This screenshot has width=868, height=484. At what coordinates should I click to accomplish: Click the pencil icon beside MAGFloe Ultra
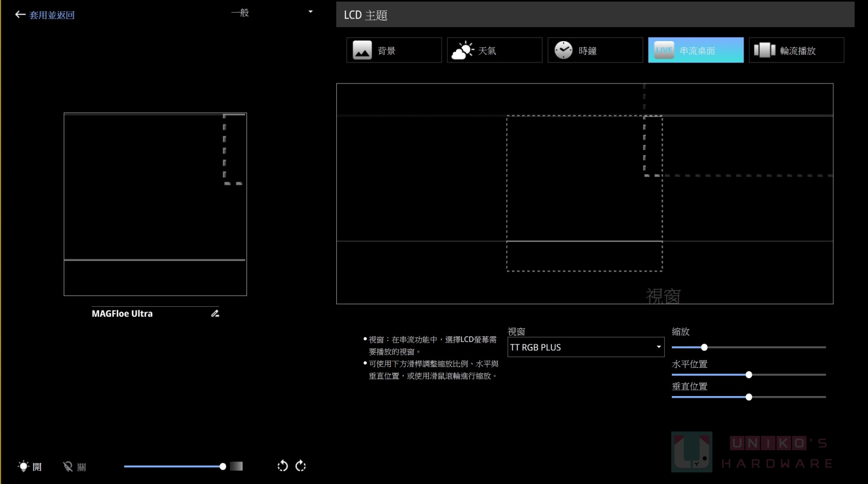[x=215, y=313]
